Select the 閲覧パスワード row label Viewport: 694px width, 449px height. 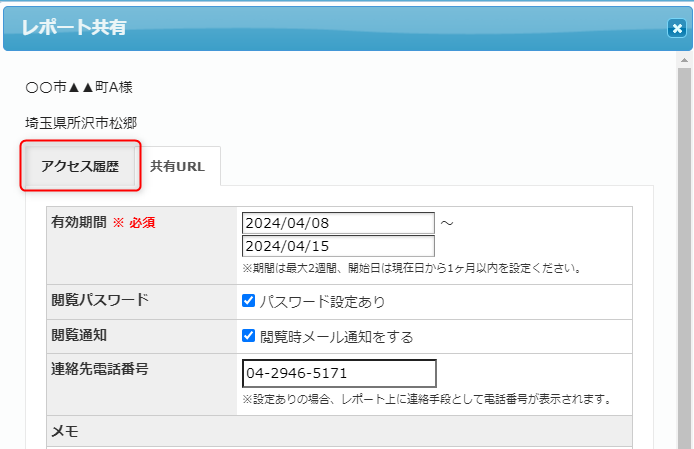(99, 299)
